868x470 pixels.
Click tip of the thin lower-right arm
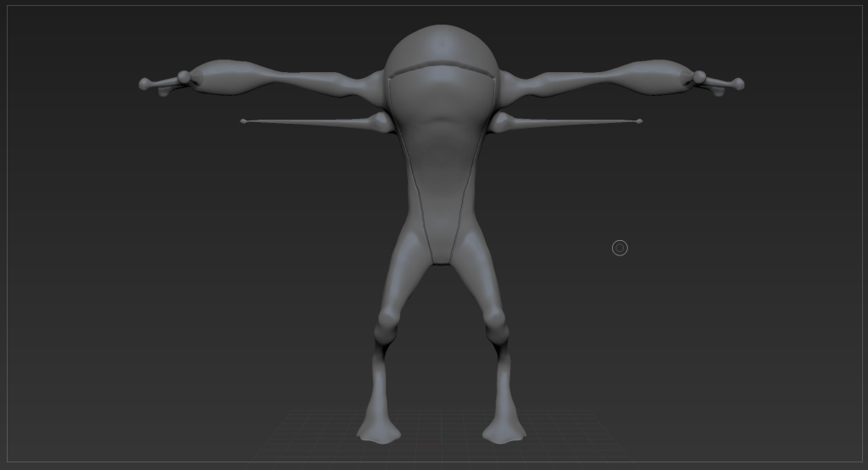[x=639, y=121]
